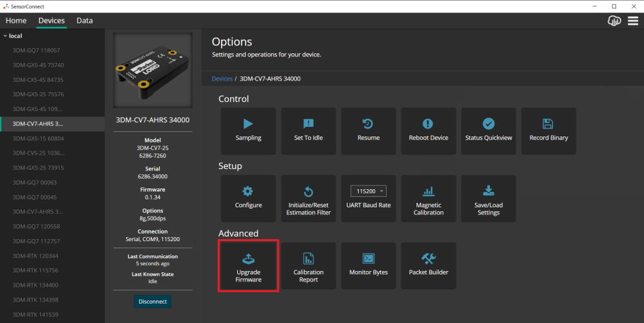Screen dimensions: 644x323
Task: Open the Monitor Bytes terminal tile
Action: [x=368, y=266]
